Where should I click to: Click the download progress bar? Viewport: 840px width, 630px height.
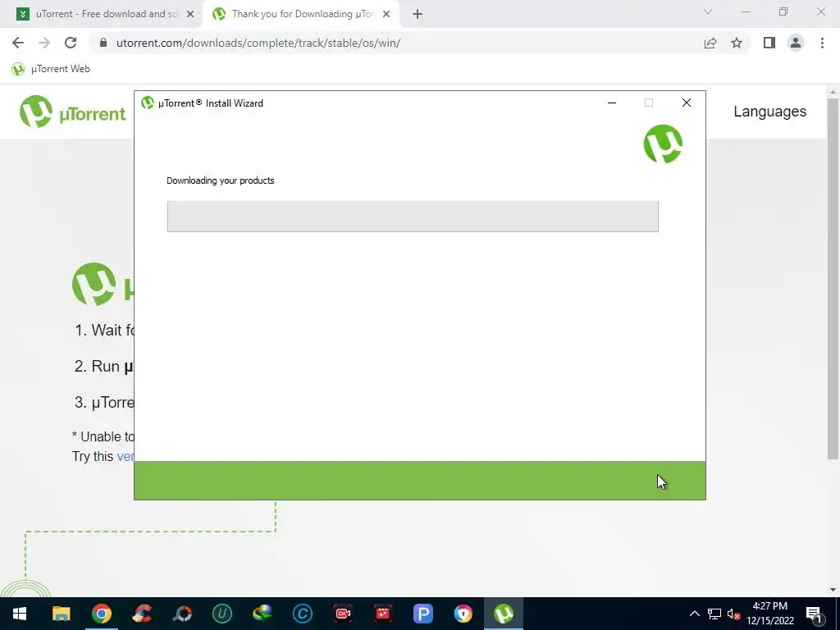[x=413, y=217]
